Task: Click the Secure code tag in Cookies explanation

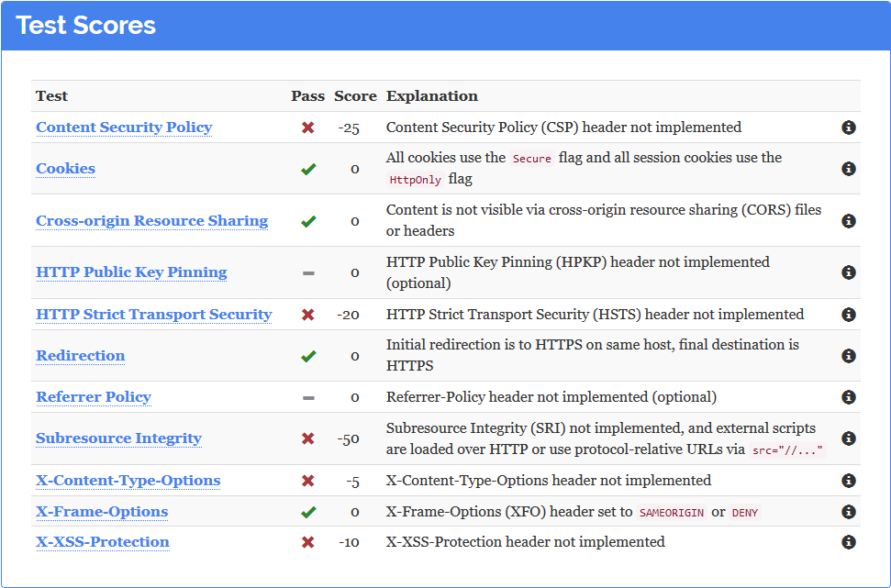Action: (532, 159)
